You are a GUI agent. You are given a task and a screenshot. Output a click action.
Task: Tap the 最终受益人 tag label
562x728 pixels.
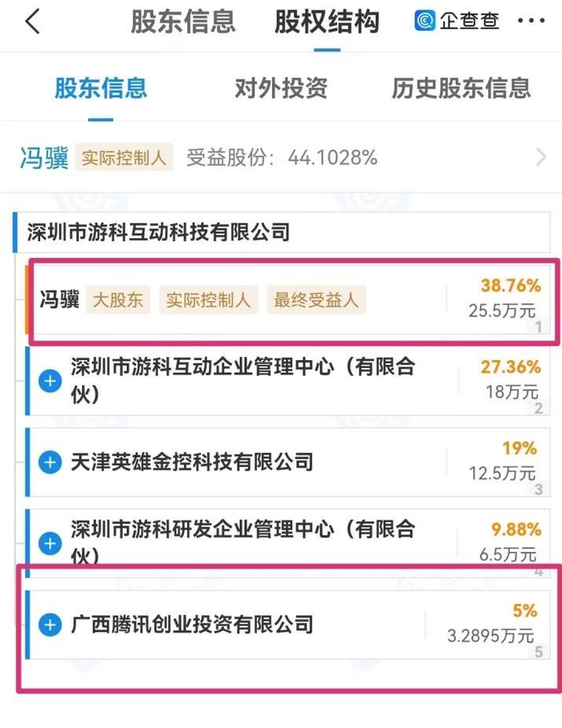pyautogui.click(x=316, y=301)
